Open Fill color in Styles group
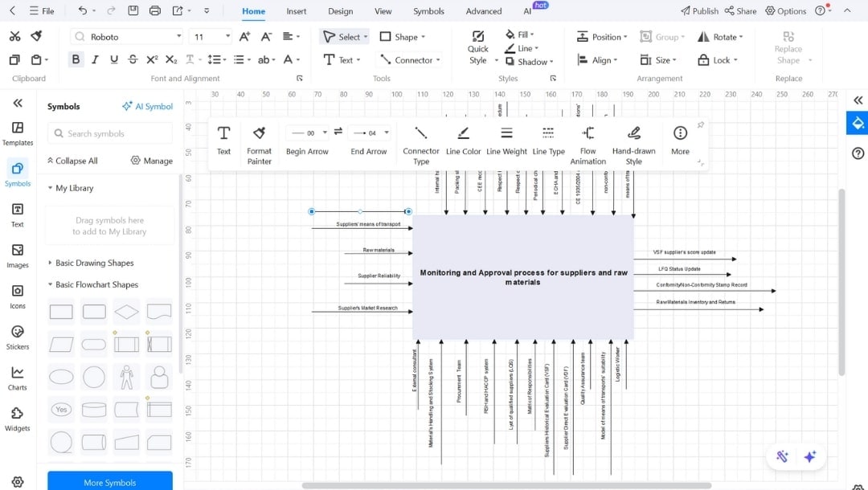The height and width of the screenshot is (490, 868). coord(519,35)
